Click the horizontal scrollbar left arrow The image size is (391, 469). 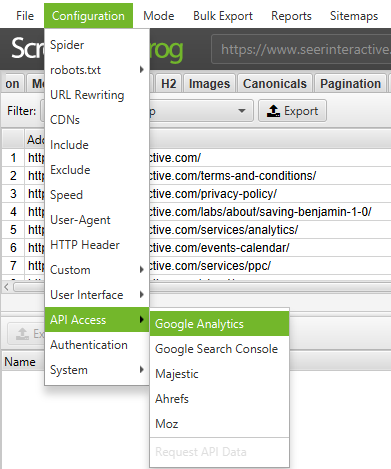6,287
